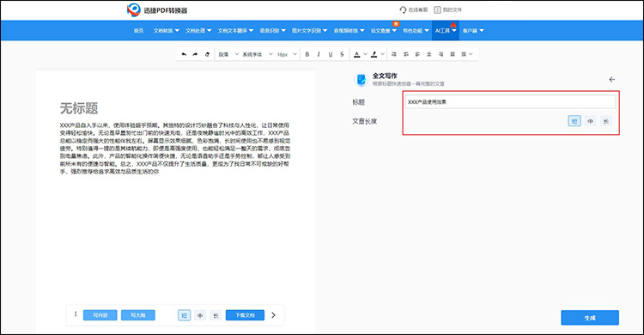Open the 客户端 menu
The height and width of the screenshot is (335, 644).
pos(473,30)
